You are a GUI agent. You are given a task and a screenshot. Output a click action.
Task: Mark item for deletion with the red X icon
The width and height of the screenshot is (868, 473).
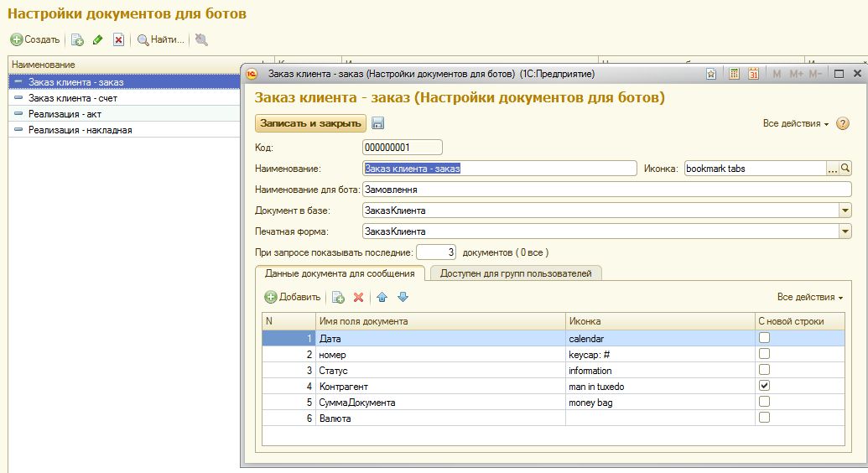(x=118, y=39)
